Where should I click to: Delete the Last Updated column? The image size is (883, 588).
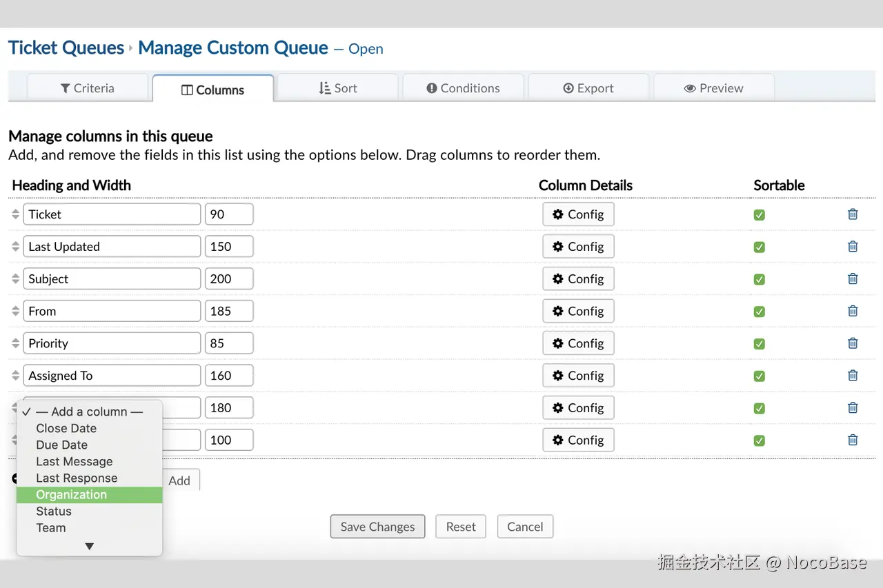pos(853,247)
